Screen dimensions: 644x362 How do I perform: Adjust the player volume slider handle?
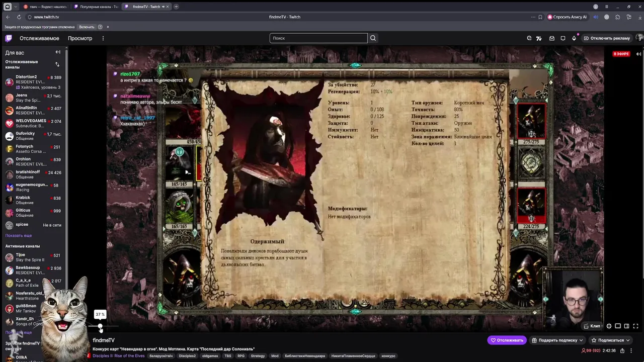click(x=100, y=327)
